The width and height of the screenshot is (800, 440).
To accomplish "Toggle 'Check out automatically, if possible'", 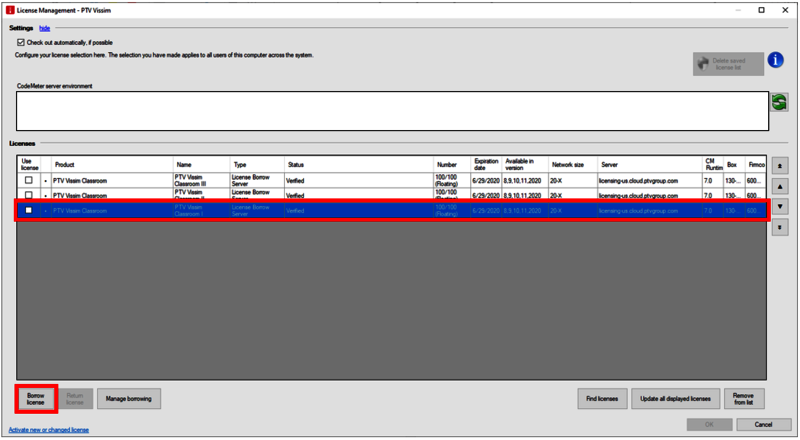I will (21, 43).
